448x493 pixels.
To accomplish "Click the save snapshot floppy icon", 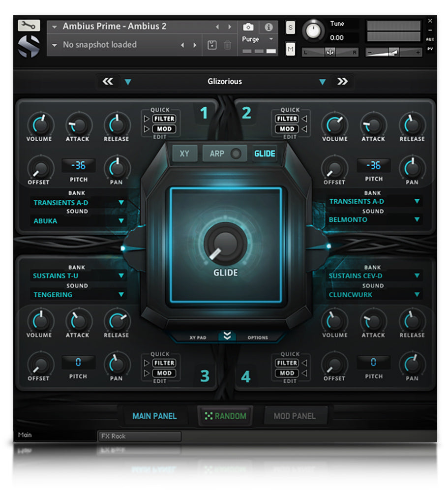I will click(212, 45).
